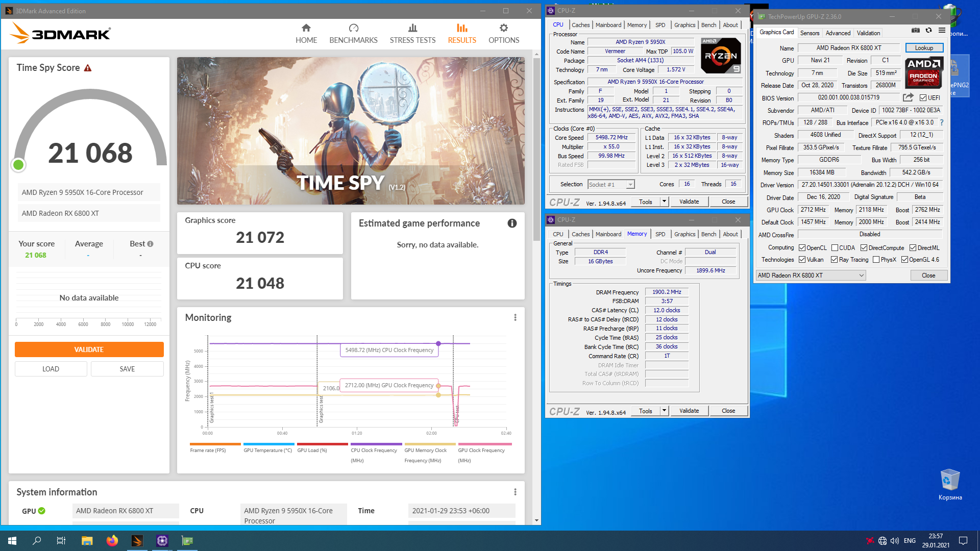Switch to the Sensors tab in GPU-Z

click(810, 33)
